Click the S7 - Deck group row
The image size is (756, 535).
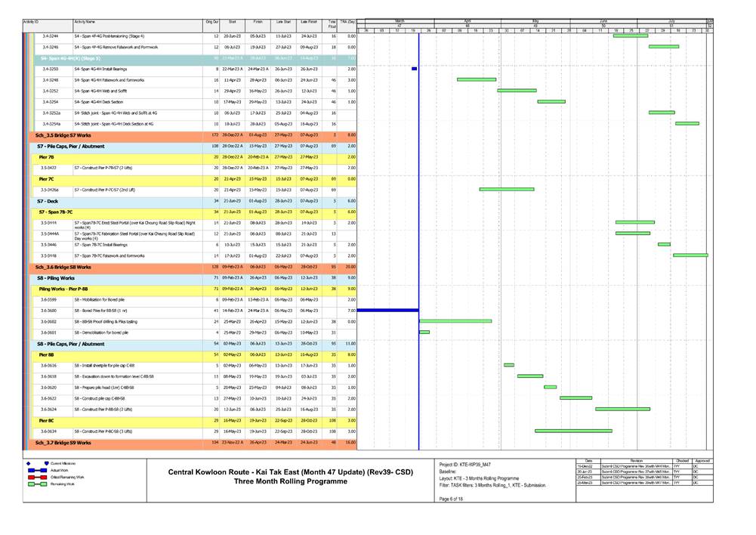click(48, 201)
